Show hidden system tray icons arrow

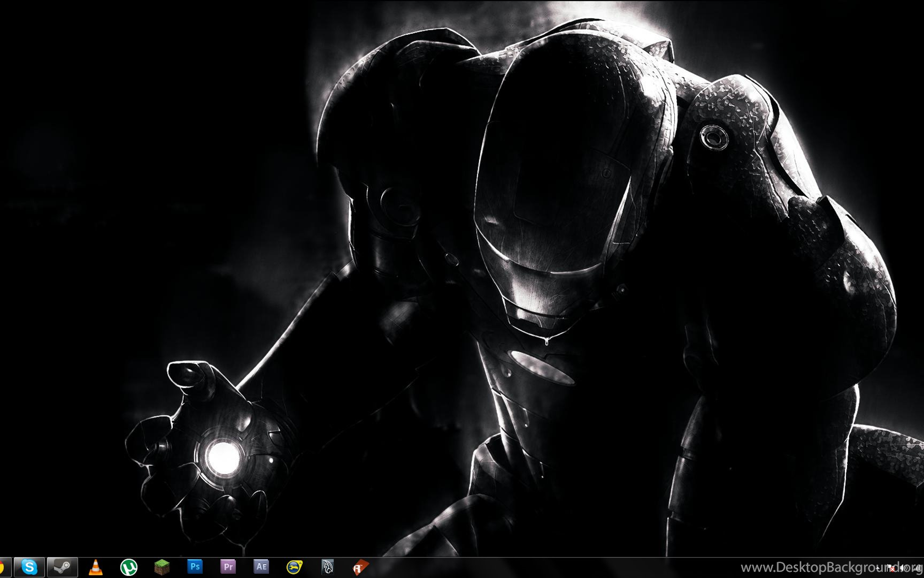(878, 568)
